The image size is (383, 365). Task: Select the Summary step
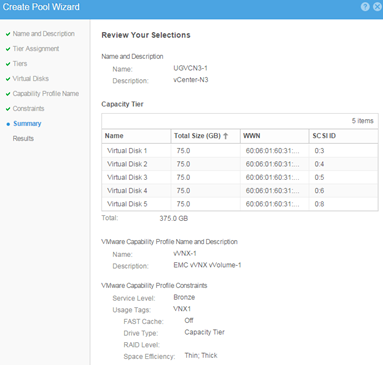(27, 124)
